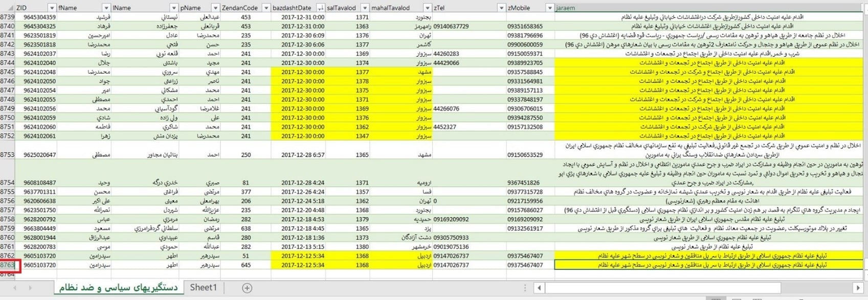Open the pName column filter dropdown
Screen dimensions: 868x300
(x=216, y=8)
